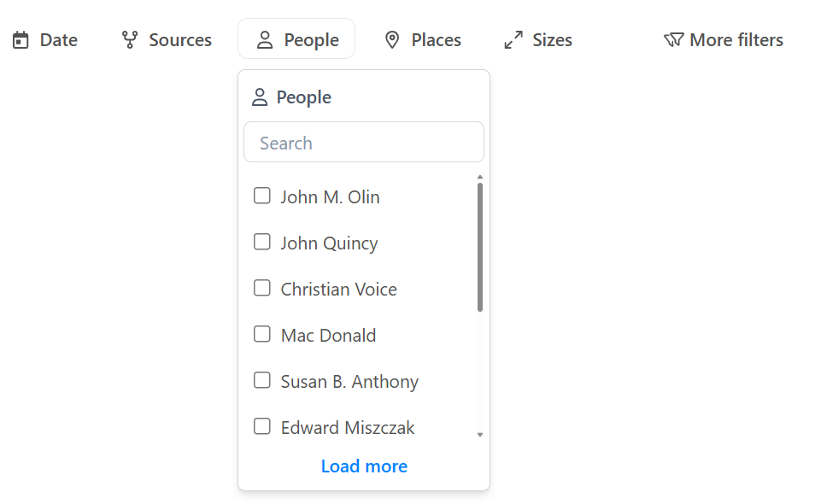Screen dimensions: 815x504
Task: Click the Load more link
Action: click(364, 466)
